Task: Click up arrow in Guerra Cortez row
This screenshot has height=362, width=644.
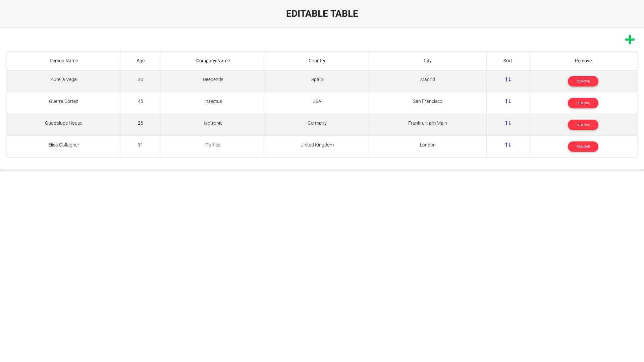Action: [x=506, y=101]
